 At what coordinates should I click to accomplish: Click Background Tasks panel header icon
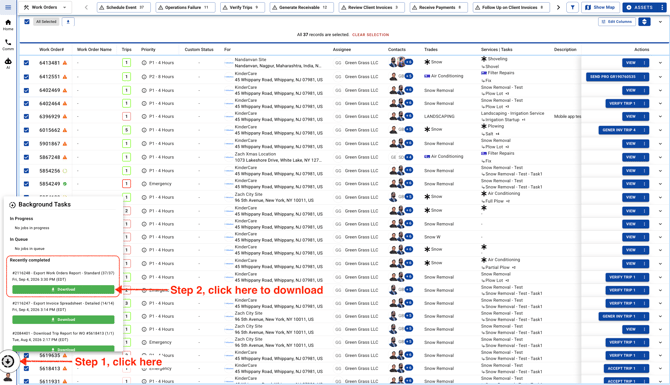tap(12, 205)
